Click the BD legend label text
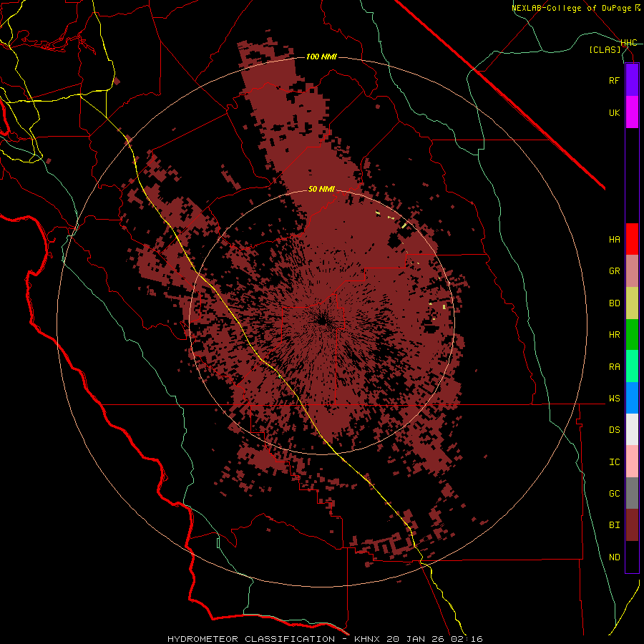 (615, 303)
